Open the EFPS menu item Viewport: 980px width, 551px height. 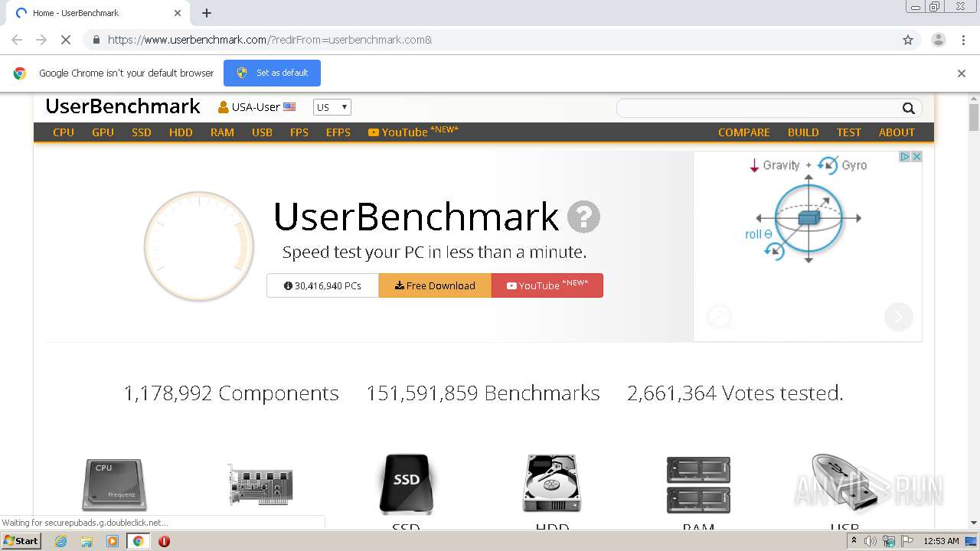pyautogui.click(x=338, y=132)
